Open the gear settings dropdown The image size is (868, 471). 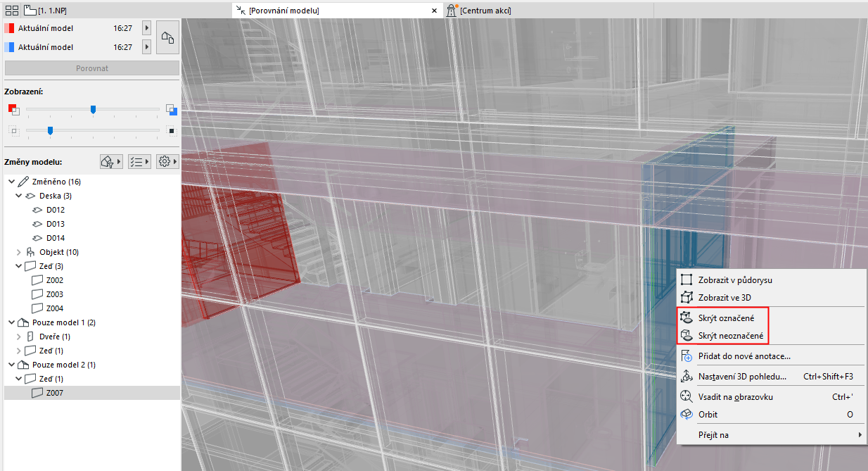point(167,162)
